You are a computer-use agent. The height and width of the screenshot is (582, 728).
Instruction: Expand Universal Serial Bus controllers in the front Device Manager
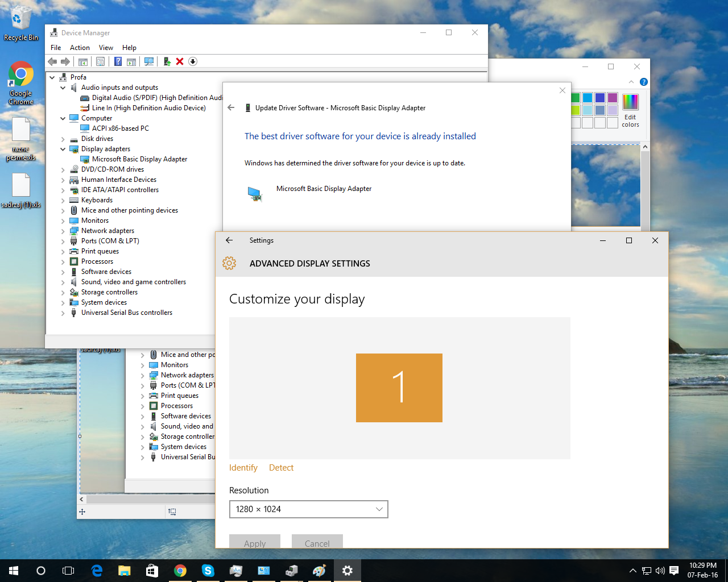(63, 313)
